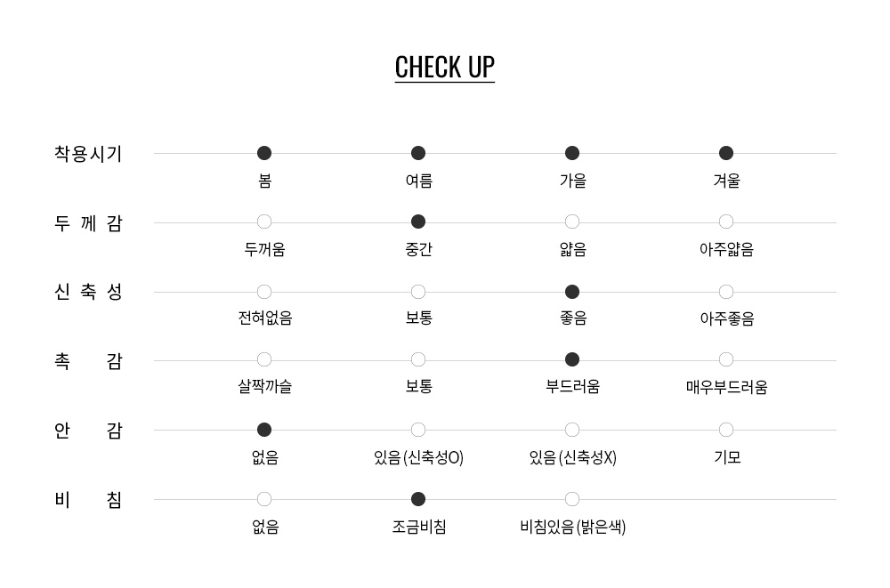This screenshot has width=890, height=588.
Task: Select the 봄 season dot
Action: (264, 153)
